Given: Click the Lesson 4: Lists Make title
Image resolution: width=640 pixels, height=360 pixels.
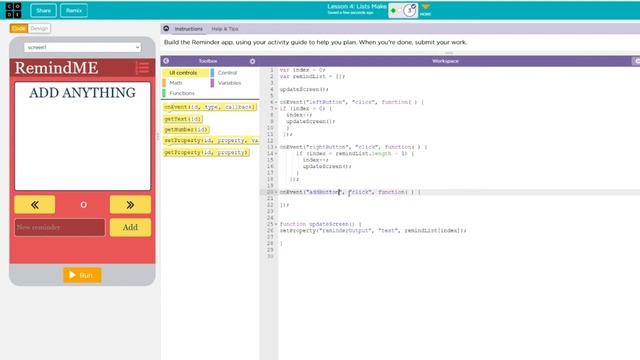Looking at the screenshot, I should pos(357,7).
